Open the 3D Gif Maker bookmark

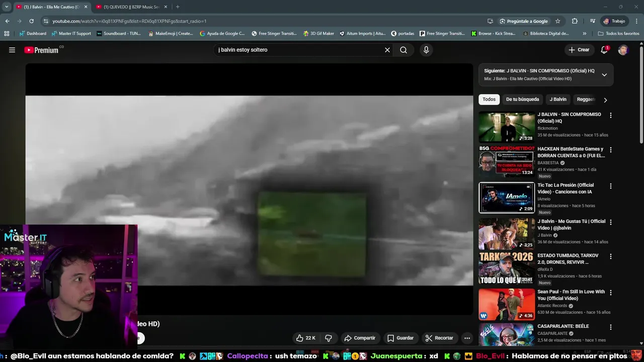pyautogui.click(x=318, y=34)
